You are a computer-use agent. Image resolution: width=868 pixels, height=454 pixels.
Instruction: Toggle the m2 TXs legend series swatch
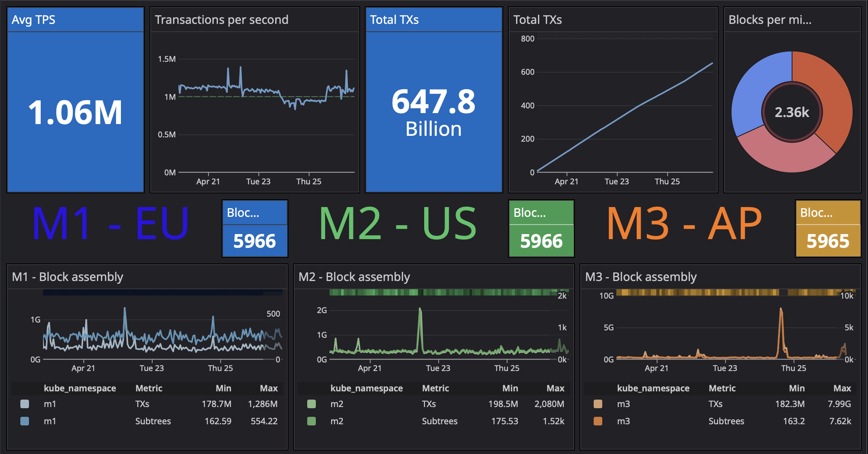click(312, 404)
